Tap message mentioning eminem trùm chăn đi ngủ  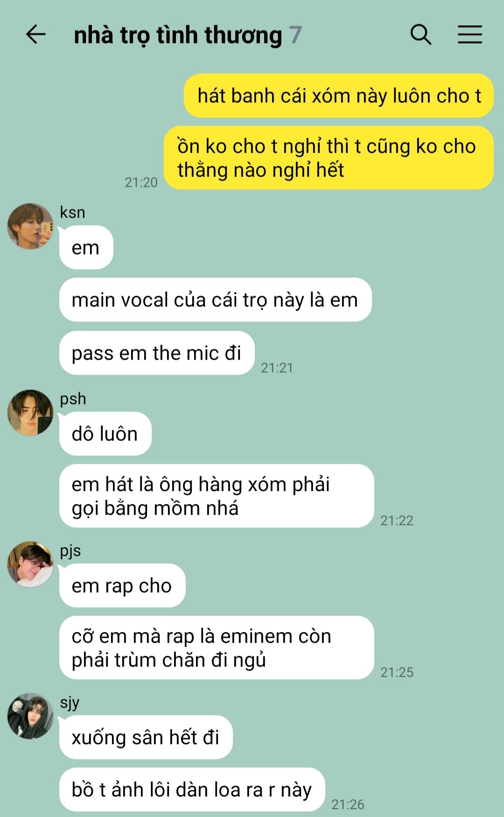point(217,648)
